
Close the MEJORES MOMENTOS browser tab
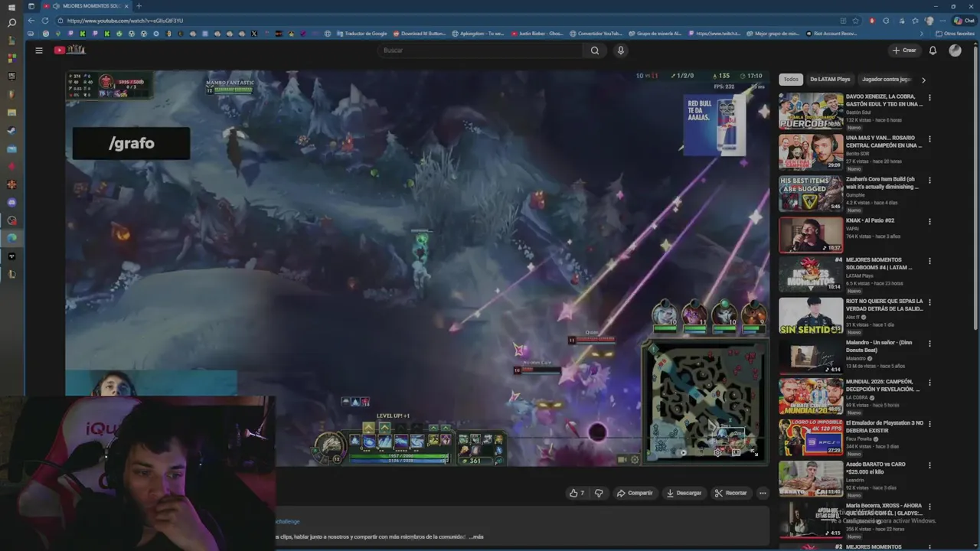click(x=126, y=6)
